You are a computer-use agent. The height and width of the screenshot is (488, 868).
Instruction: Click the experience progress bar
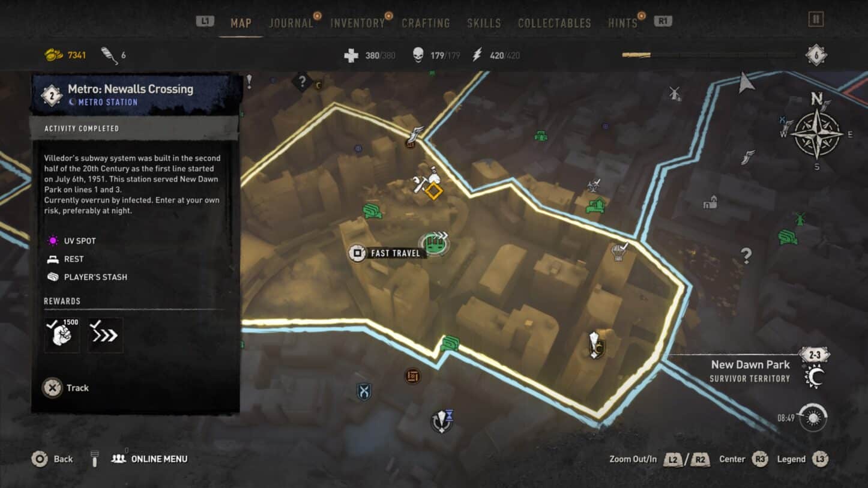point(708,55)
